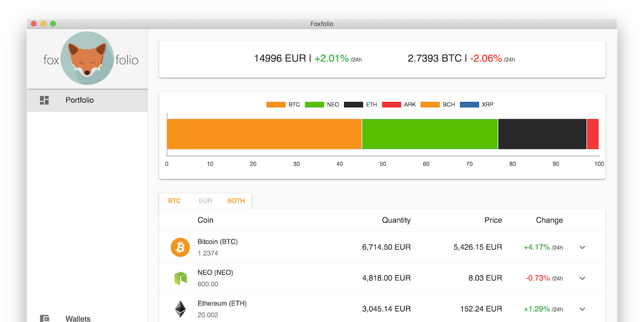Image resolution: width=644 pixels, height=322 pixels.
Task: Click the 152.24 EUR price
Action: [x=481, y=309]
